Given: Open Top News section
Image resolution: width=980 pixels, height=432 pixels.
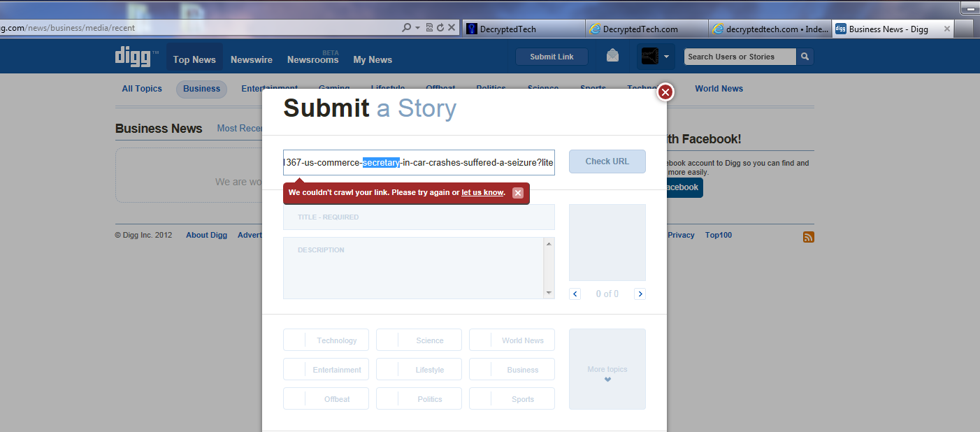Looking at the screenshot, I should pyautogui.click(x=194, y=59).
